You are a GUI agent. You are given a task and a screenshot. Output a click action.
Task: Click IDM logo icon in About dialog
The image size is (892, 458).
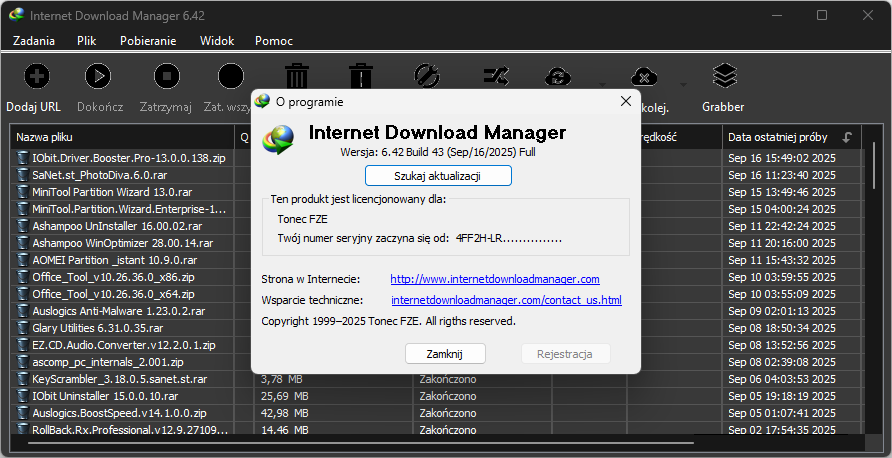click(x=278, y=140)
